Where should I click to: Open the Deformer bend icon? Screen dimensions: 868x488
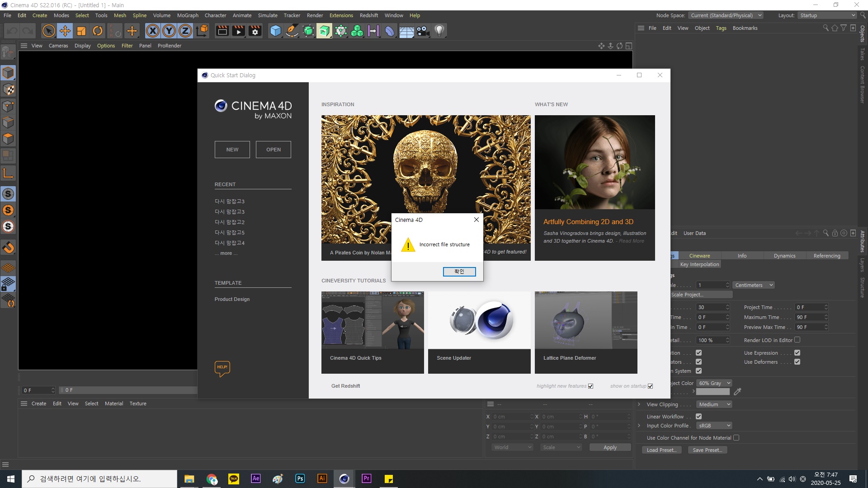click(390, 31)
